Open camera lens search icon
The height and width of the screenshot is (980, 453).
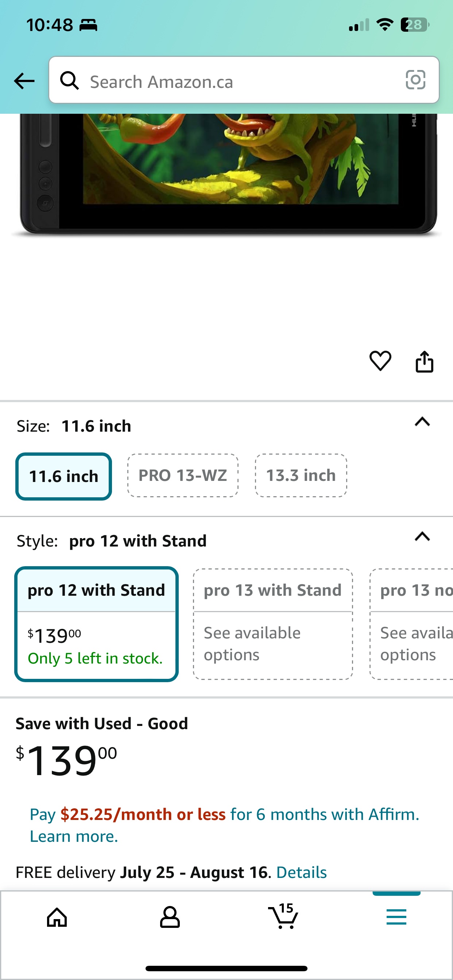pos(415,80)
